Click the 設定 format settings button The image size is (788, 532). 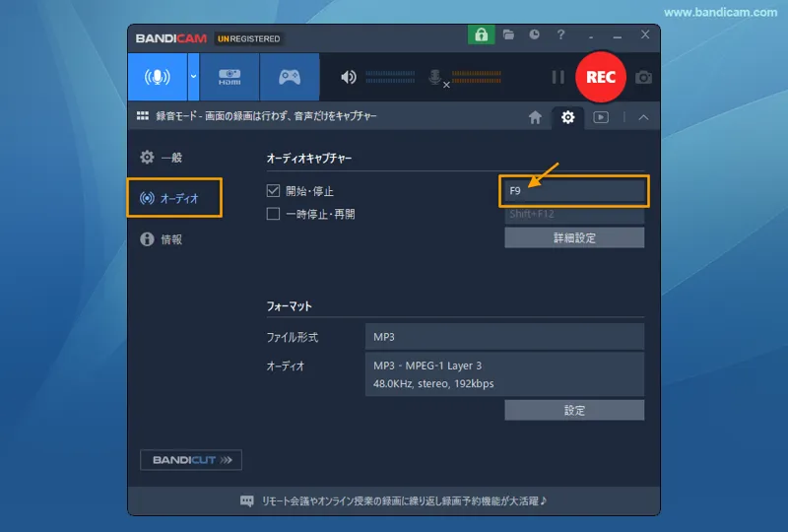point(574,410)
